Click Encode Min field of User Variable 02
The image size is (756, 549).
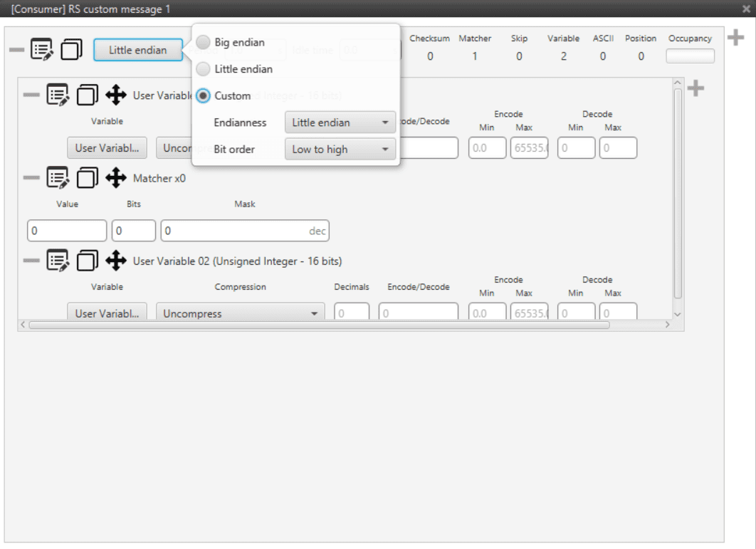[487, 313]
